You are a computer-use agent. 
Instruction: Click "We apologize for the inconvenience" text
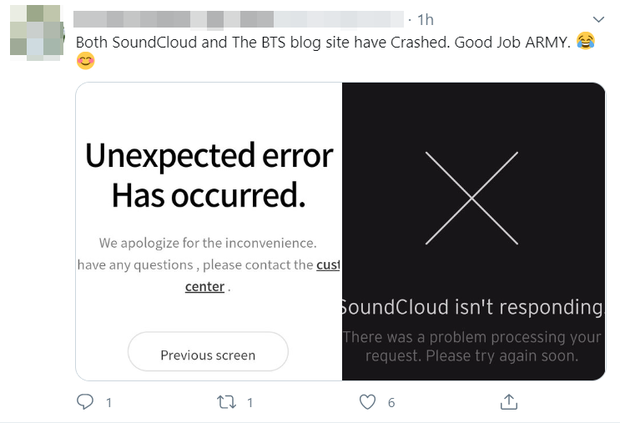coord(208,243)
